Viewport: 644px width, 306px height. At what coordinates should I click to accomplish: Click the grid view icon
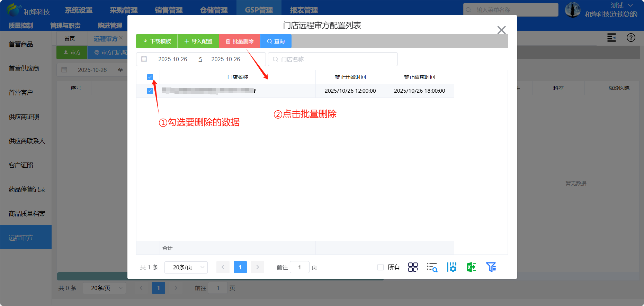coord(413,267)
